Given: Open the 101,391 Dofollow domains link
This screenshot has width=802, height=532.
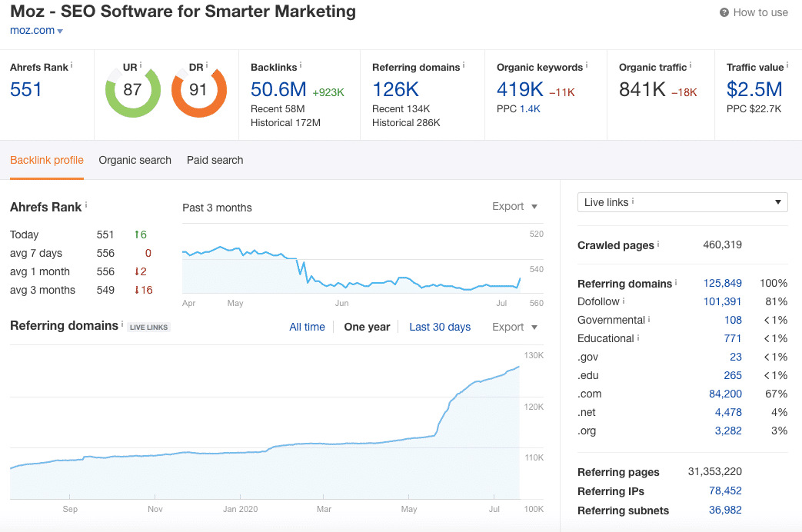Looking at the screenshot, I should pyautogui.click(x=722, y=301).
